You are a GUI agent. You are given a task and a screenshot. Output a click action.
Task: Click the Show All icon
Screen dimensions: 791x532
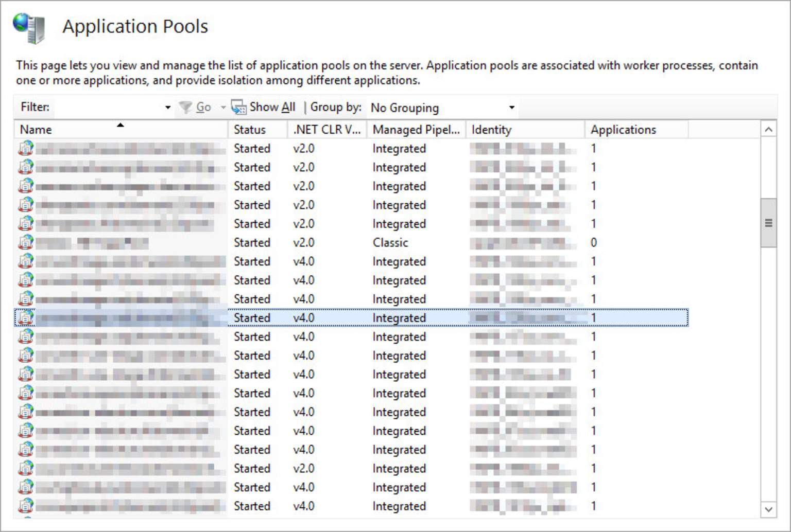tap(238, 107)
